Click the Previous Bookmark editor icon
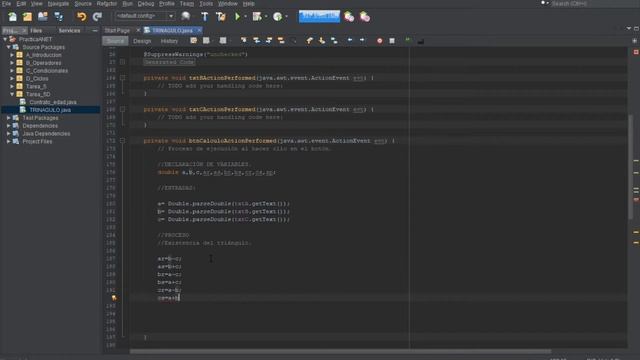Image resolution: width=640 pixels, height=360 pixels. pyautogui.click(x=309, y=40)
